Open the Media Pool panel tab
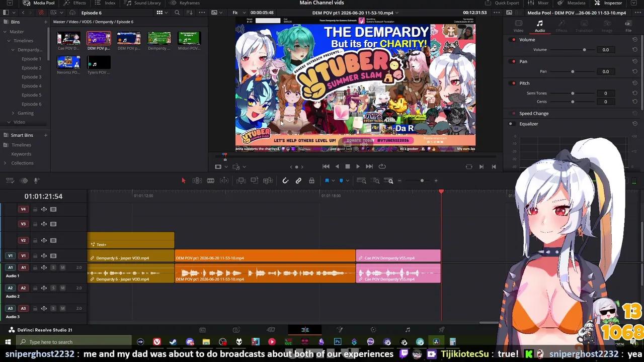The image size is (644, 362). (39, 3)
